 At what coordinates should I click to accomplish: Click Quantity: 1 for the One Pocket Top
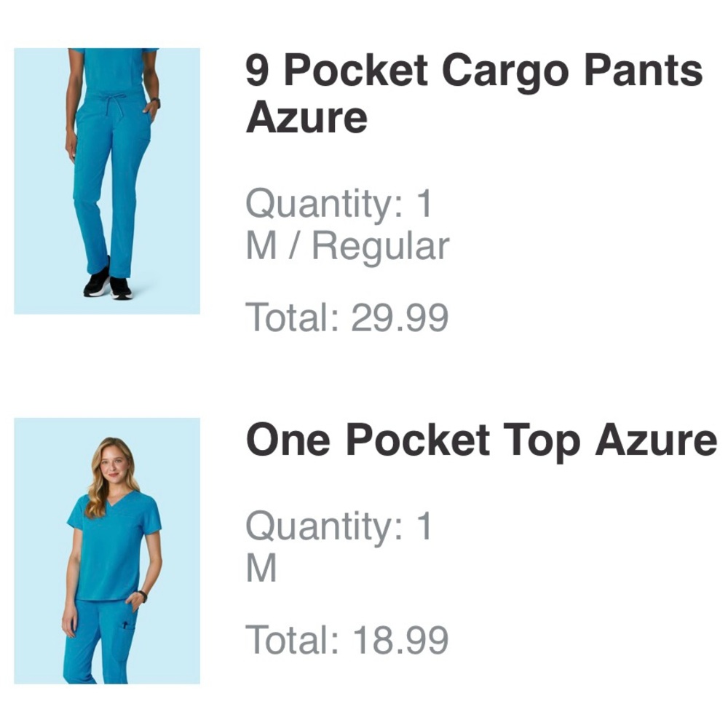[339, 526]
